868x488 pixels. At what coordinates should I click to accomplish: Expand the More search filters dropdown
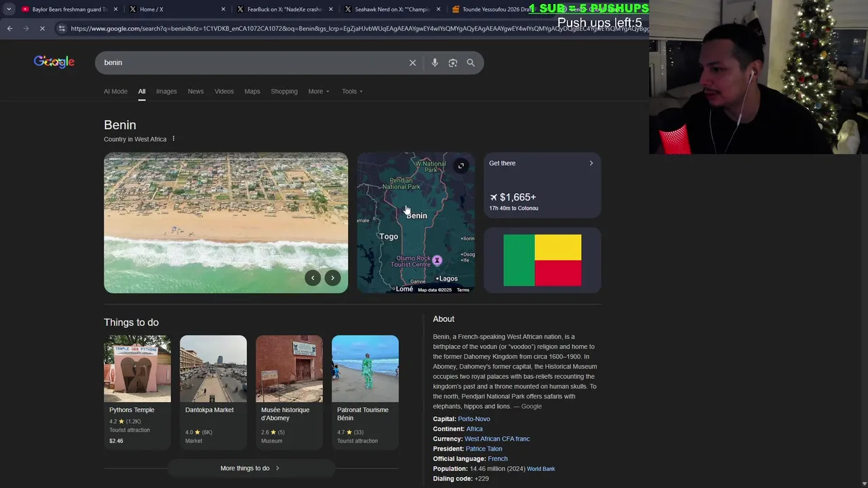click(319, 91)
